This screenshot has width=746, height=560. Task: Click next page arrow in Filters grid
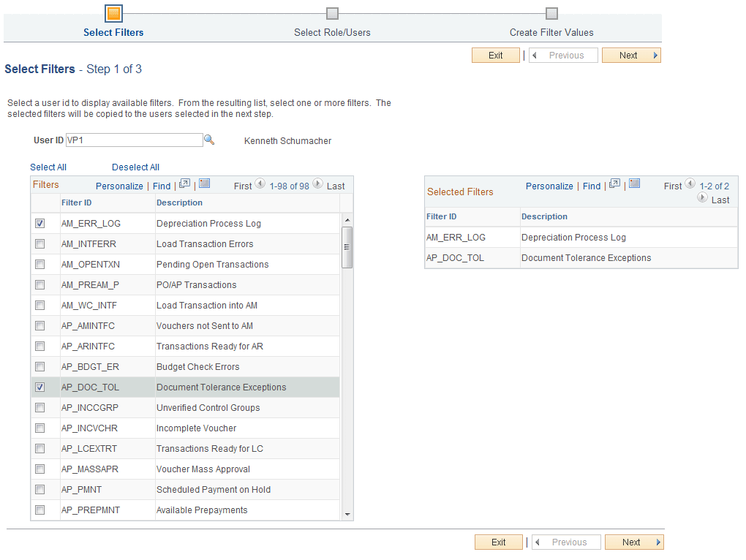tap(316, 186)
